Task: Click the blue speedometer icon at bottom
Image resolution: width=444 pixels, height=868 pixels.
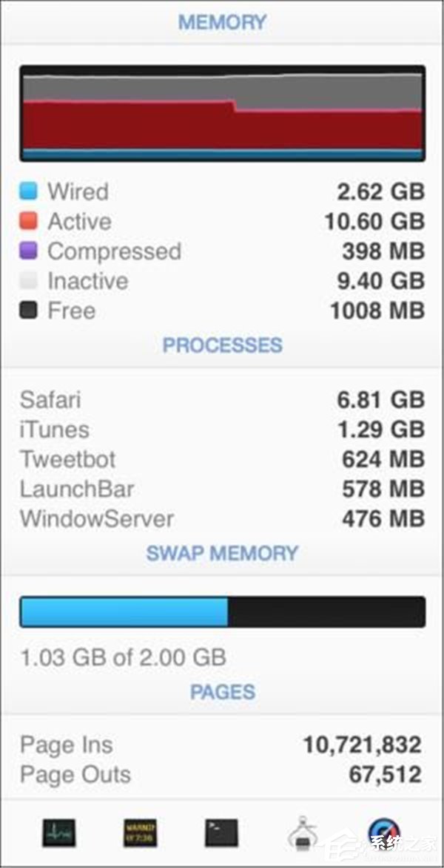Action: tap(385, 833)
